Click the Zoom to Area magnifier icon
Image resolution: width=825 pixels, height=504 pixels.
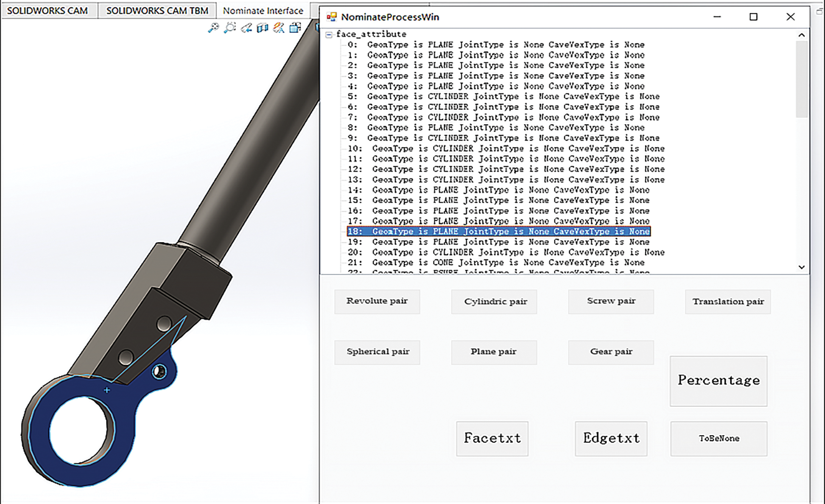[229, 28]
